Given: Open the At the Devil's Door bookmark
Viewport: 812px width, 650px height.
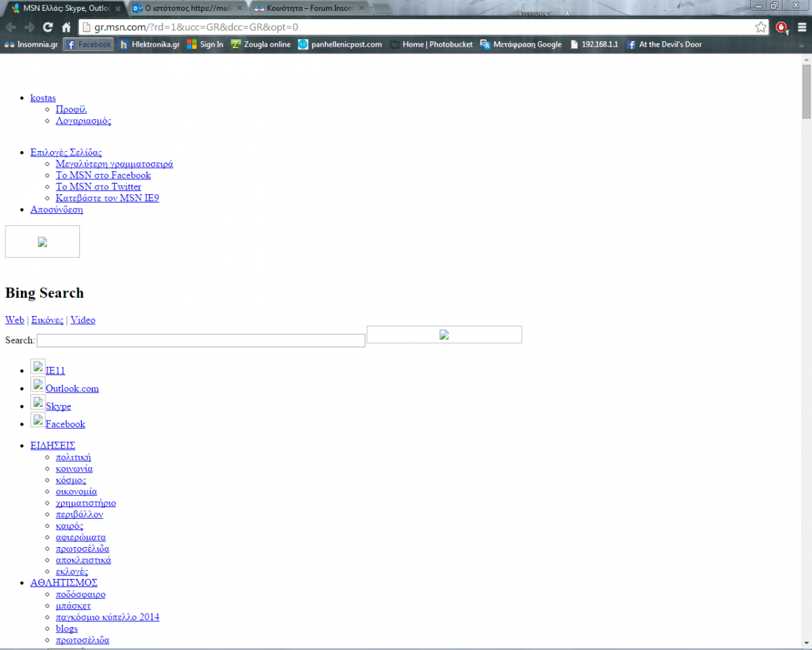Looking at the screenshot, I should 664,45.
